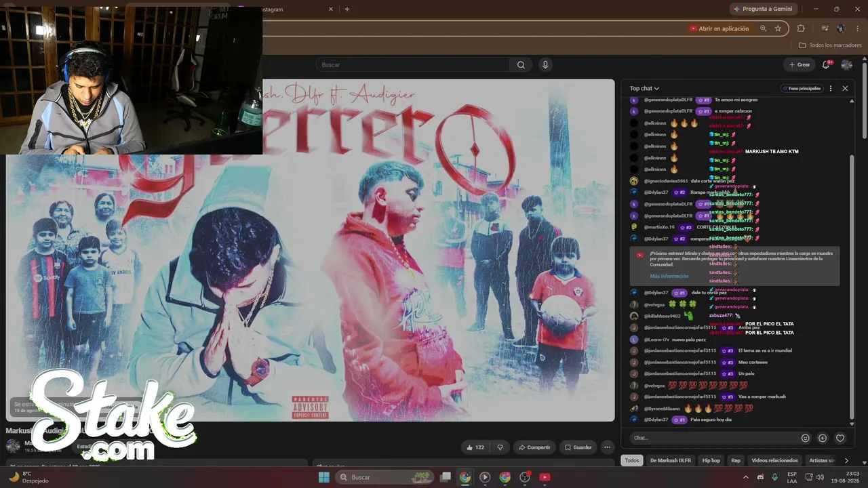The height and width of the screenshot is (488, 868).
Task: Open the Discord tray icon
Action: pyautogui.click(x=760, y=477)
